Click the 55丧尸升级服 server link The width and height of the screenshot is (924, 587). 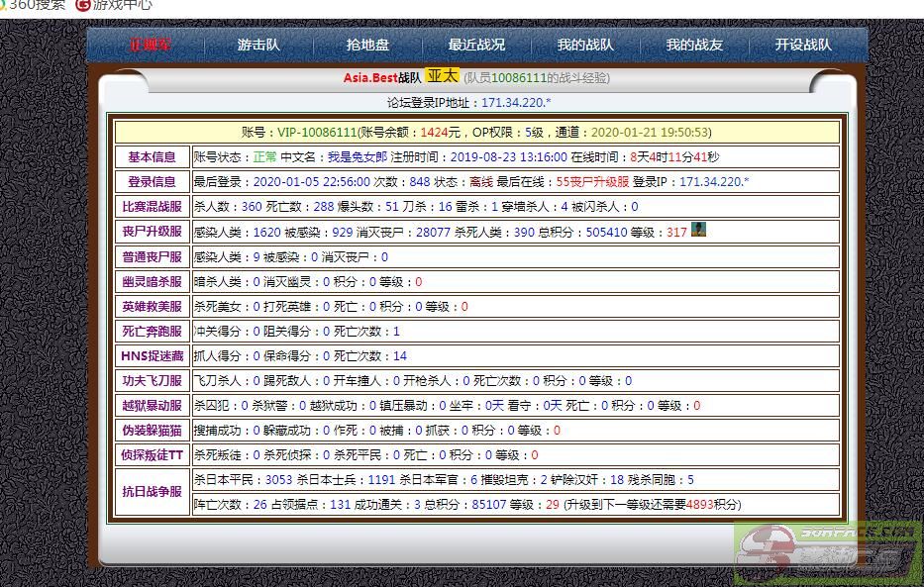(x=592, y=182)
